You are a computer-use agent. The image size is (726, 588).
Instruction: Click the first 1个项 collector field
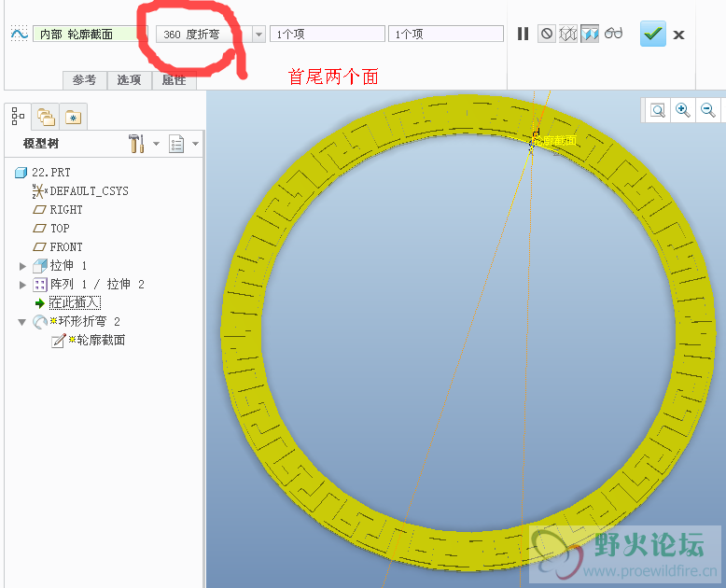point(328,35)
